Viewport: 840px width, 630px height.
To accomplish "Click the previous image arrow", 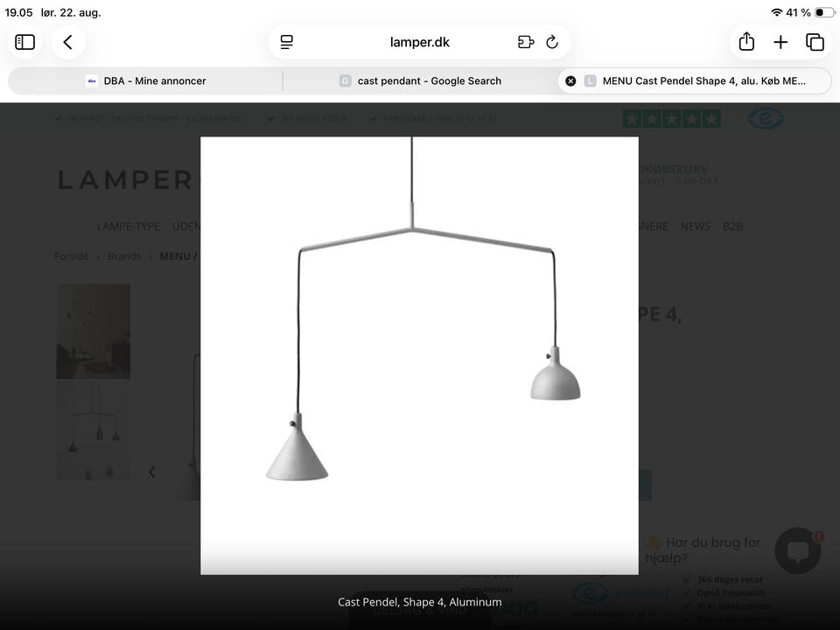I will (x=152, y=472).
